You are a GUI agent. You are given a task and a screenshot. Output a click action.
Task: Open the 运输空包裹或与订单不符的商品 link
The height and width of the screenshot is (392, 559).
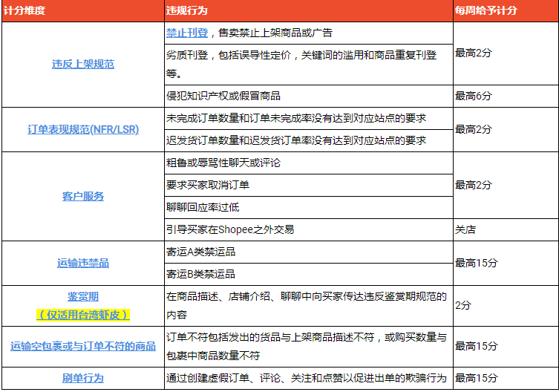click(82, 346)
